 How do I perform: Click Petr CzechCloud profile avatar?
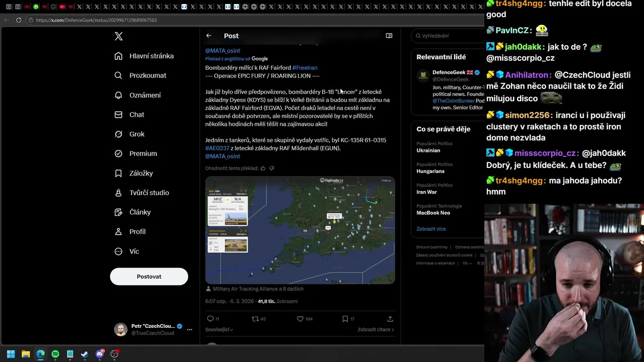(121, 329)
